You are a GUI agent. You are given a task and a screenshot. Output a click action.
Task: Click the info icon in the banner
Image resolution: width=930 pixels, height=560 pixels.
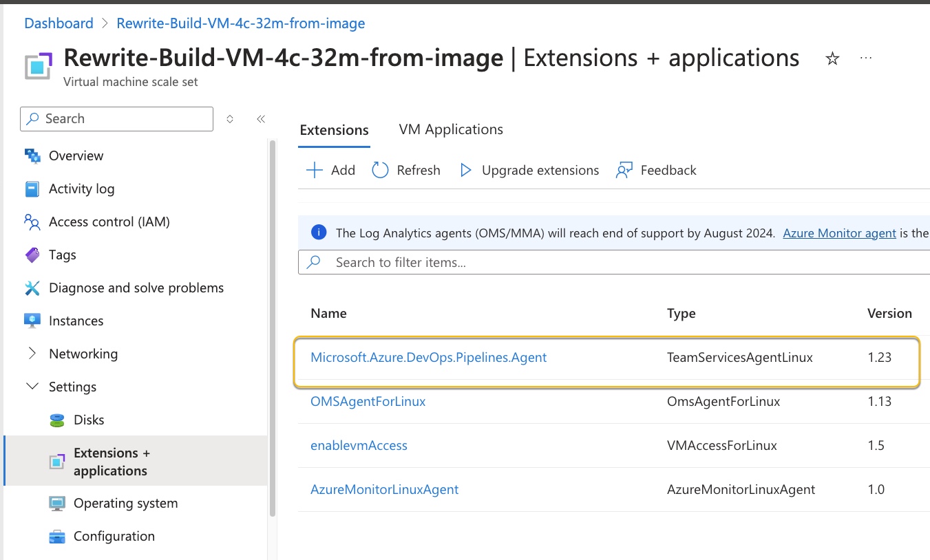point(319,233)
